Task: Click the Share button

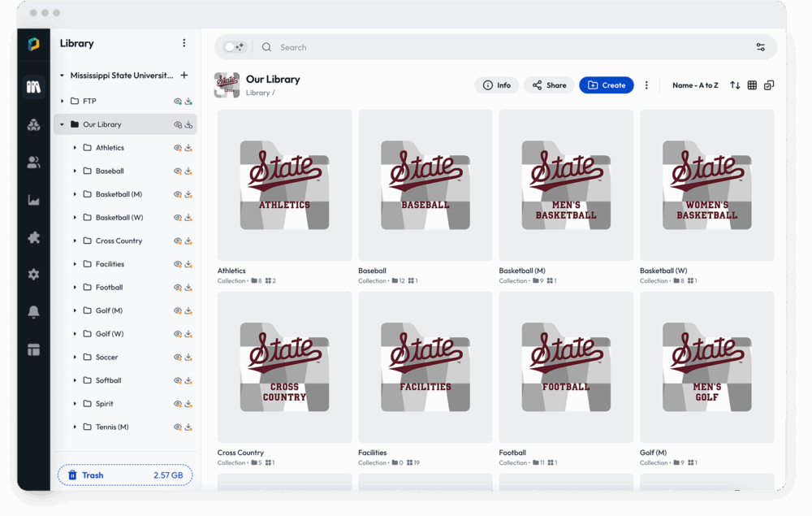Action: coord(549,85)
